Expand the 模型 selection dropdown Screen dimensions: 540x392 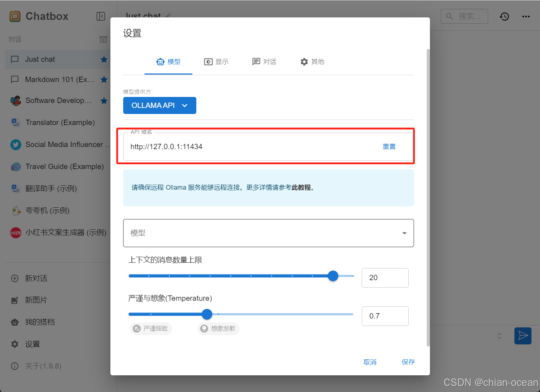tap(268, 233)
